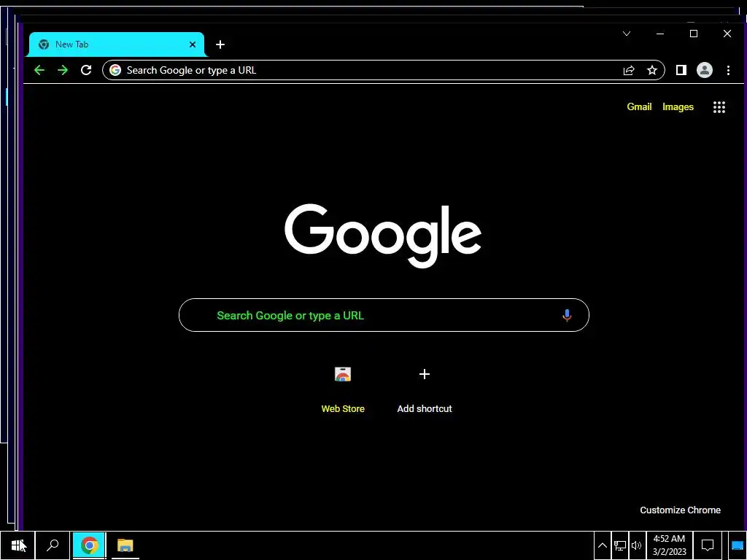Open the Images link
Screen dimensions: 747x560
[x=678, y=106]
